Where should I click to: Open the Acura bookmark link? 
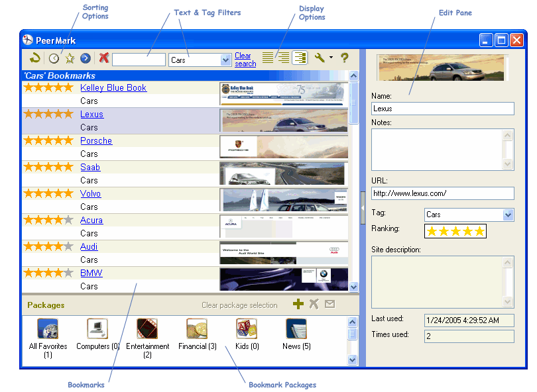pyautogui.click(x=91, y=220)
